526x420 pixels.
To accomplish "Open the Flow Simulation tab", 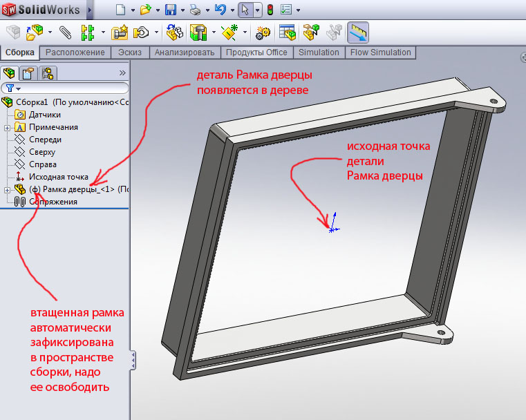I will click(x=380, y=52).
